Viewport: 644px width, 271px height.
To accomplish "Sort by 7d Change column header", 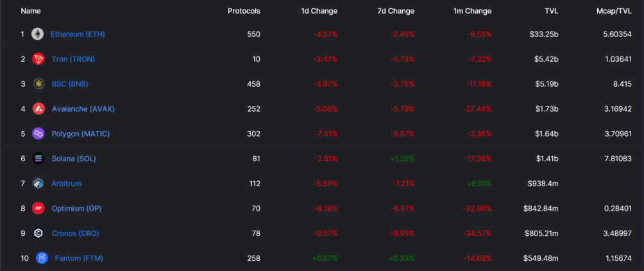I will [396, 11].
